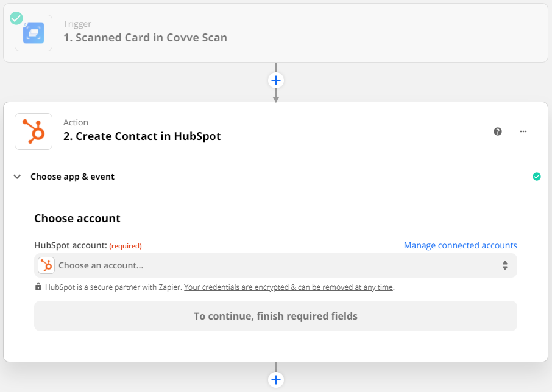Click the credentials are encrypted link

click(x=288, y=287)
